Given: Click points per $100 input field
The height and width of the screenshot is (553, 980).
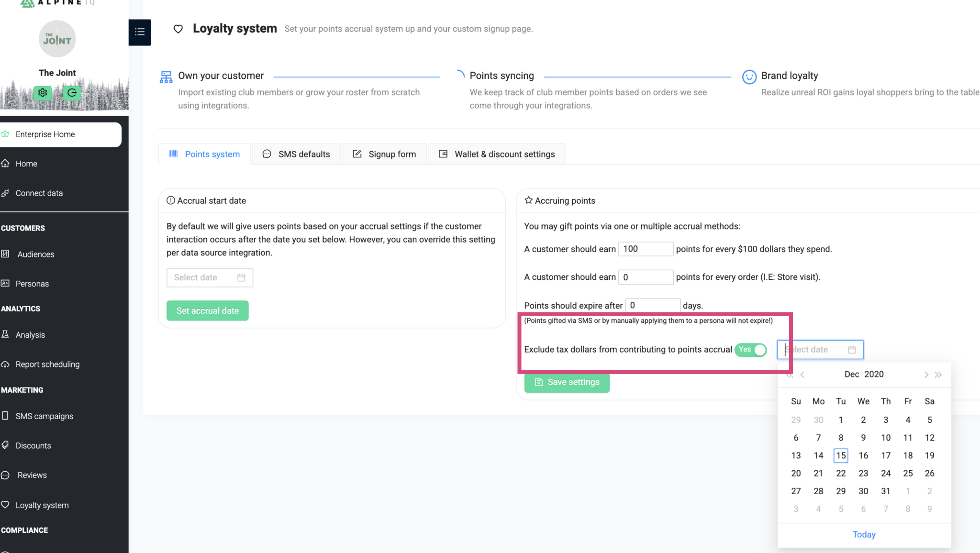Looking at the screenshot, I should click(x=646, y=249).
